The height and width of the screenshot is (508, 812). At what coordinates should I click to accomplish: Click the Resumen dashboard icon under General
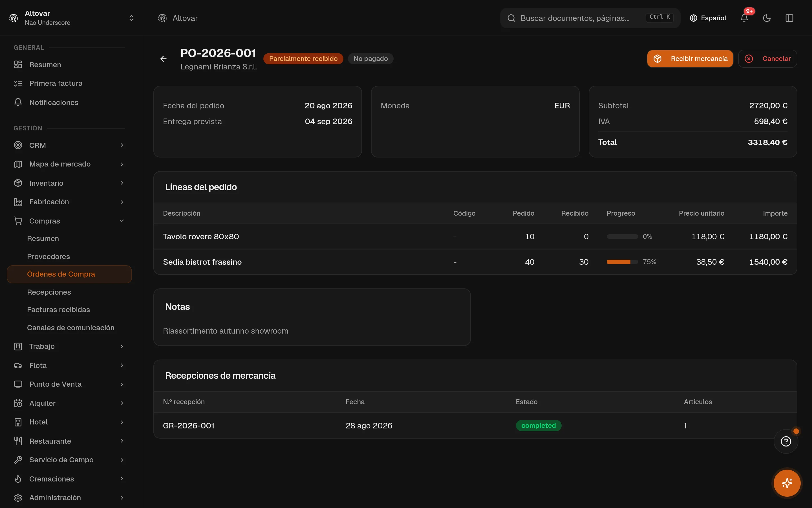pos(18,65)
